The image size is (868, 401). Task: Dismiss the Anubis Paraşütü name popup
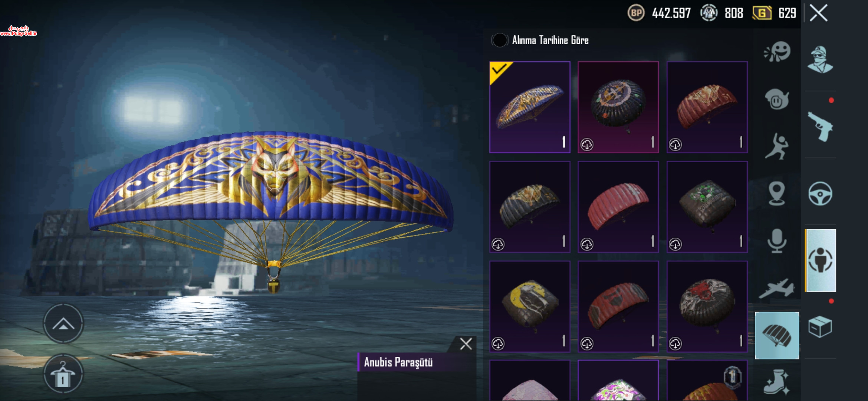(x=466, y=344)
